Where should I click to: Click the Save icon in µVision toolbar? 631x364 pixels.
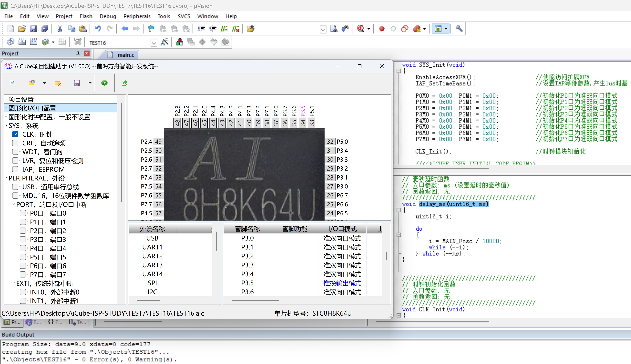[x=33, y=29]
